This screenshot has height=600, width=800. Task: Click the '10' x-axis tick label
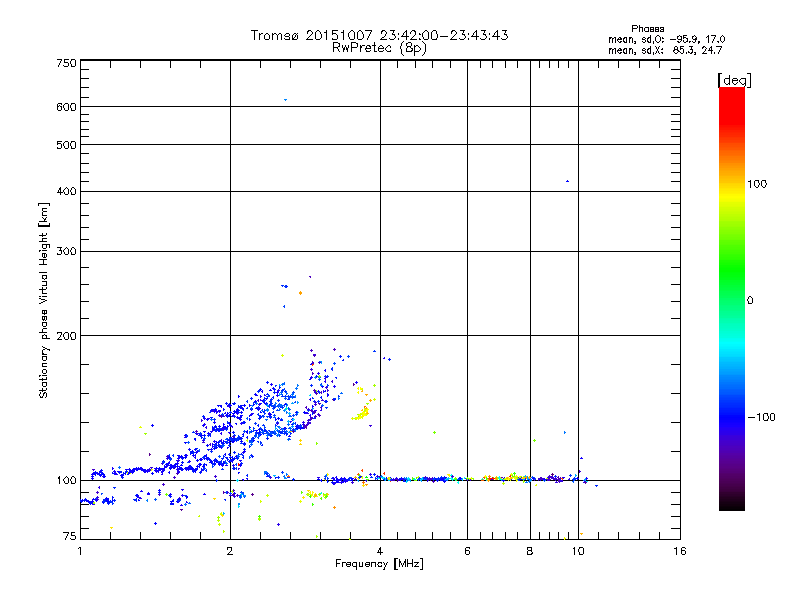click(578, 551)
